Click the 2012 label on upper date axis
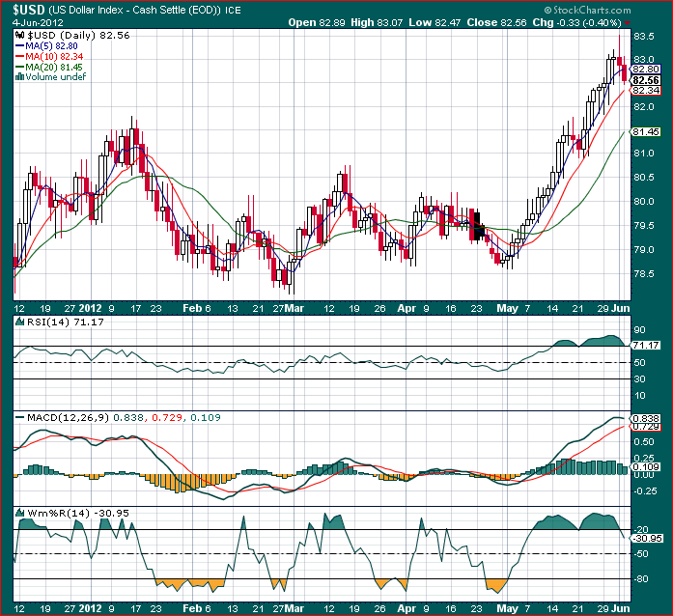This screenshot has height=616, width=673. click(91, 308)
